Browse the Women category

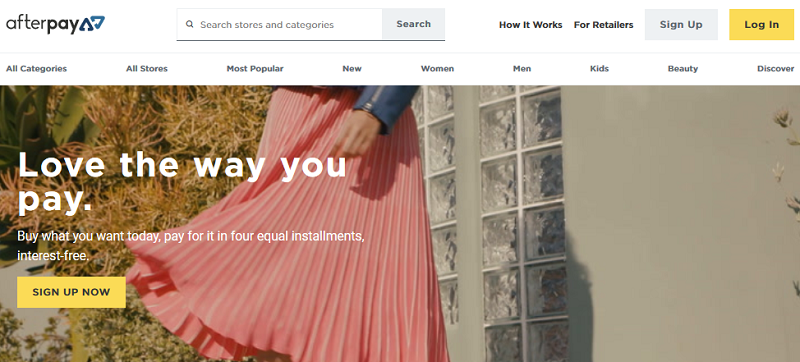437,68
